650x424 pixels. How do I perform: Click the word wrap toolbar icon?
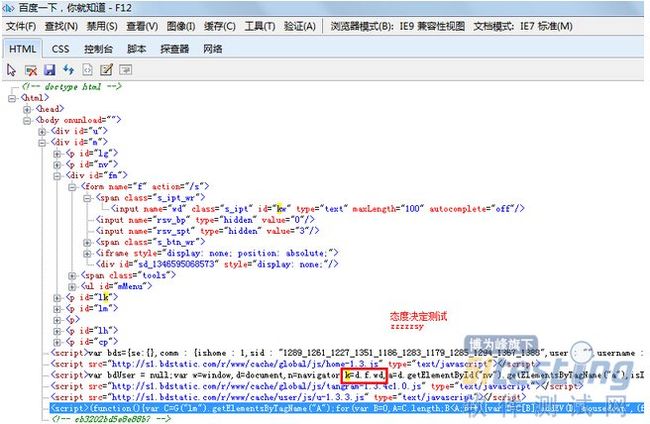point(125,70)
